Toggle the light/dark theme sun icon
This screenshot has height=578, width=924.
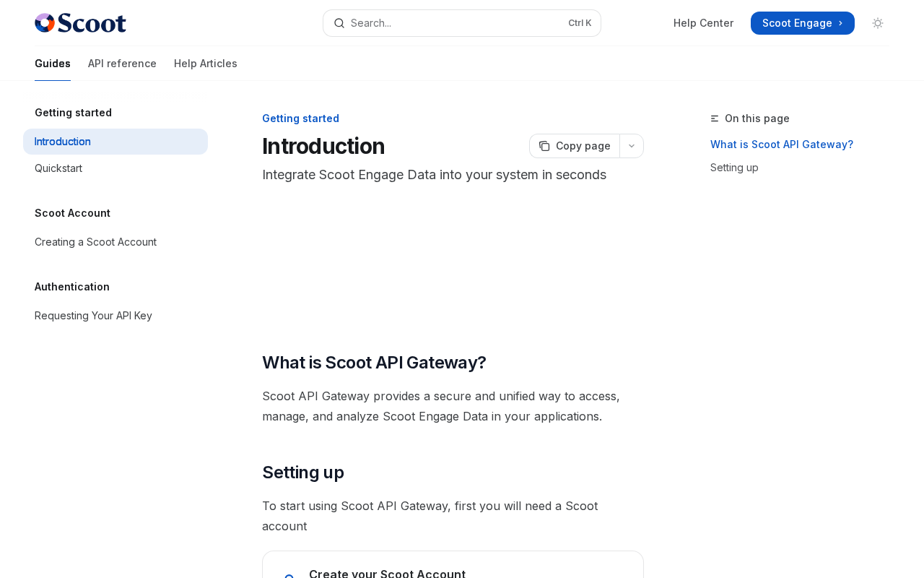coord(878,23)
